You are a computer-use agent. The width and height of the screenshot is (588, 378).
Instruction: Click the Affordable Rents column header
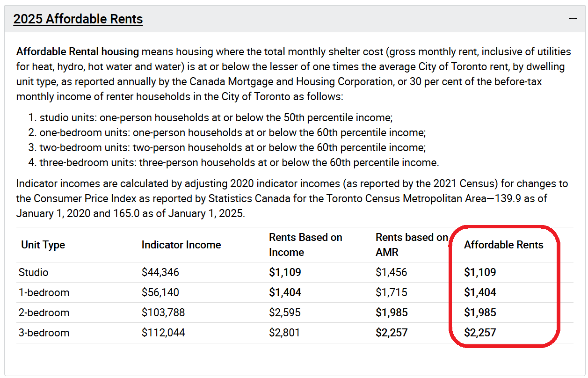coord(503,245)
